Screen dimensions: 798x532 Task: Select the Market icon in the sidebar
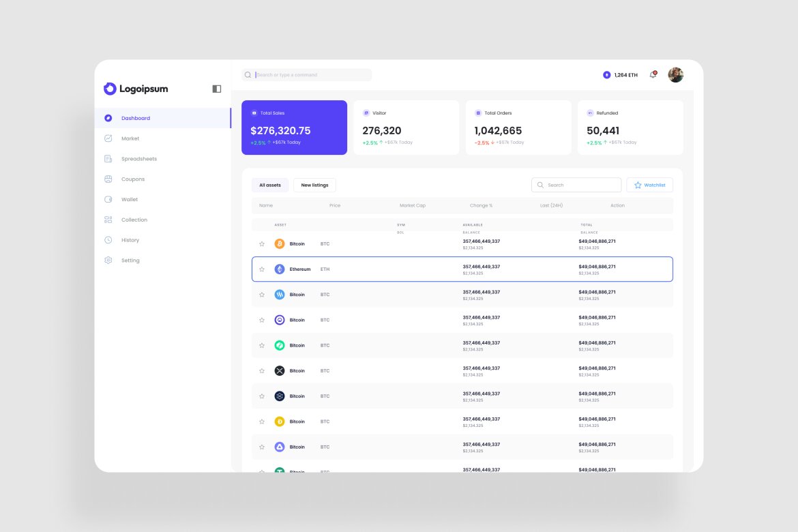[x=110, y=138]
